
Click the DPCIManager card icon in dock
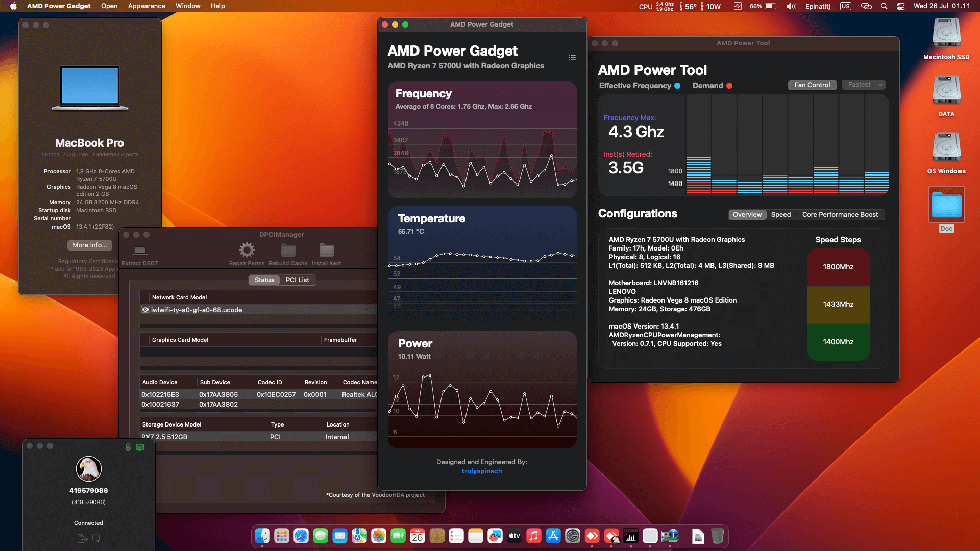(670, 536)
